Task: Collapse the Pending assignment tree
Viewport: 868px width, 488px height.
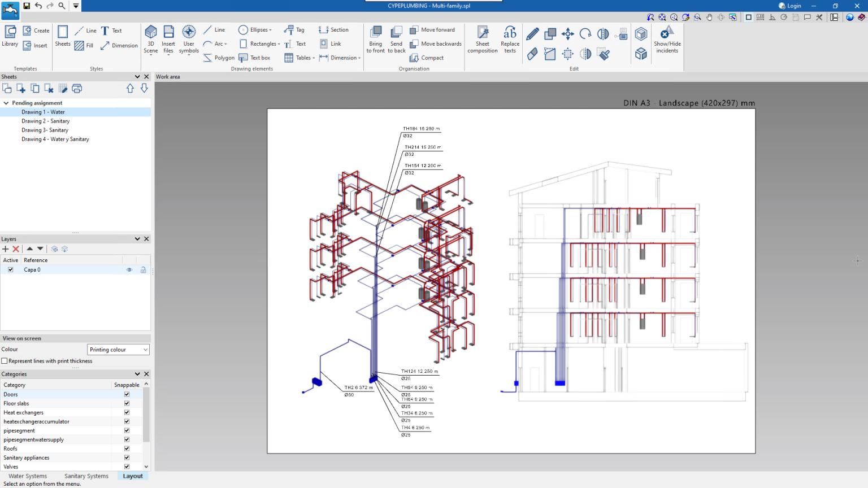Action: (x=5, y=103)
